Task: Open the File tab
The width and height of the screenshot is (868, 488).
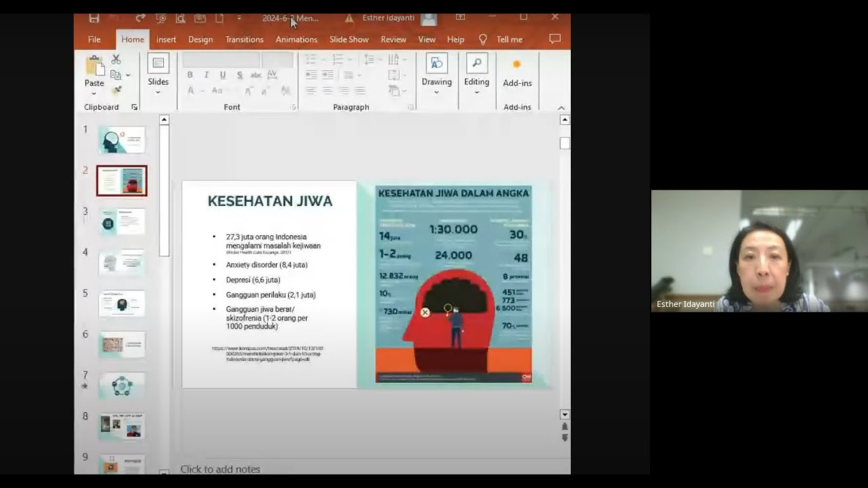Action: point(94,39)
